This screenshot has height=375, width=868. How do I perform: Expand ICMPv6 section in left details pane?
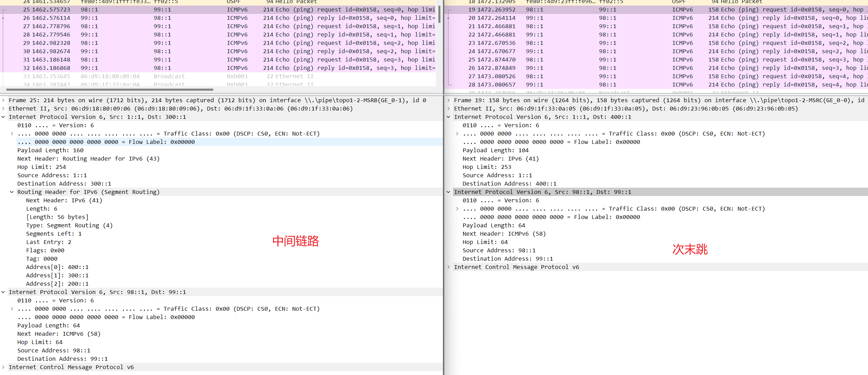coord(3,367)
